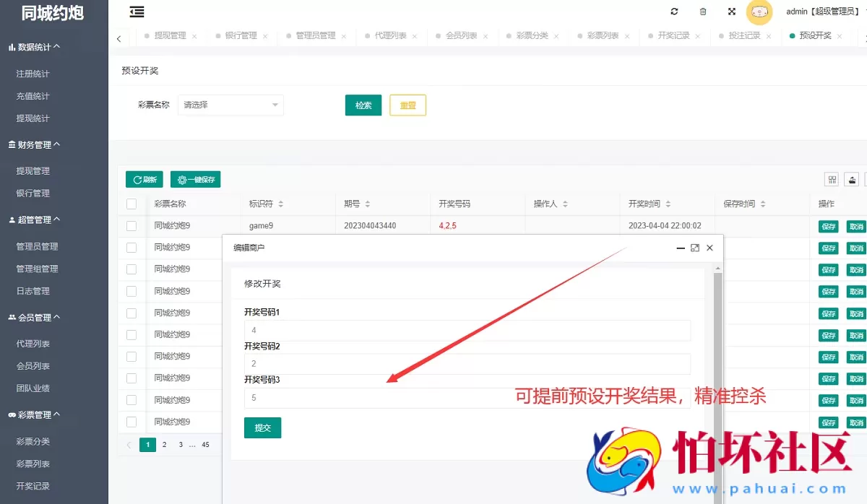Click the trash icon in the header

point(702,12)
